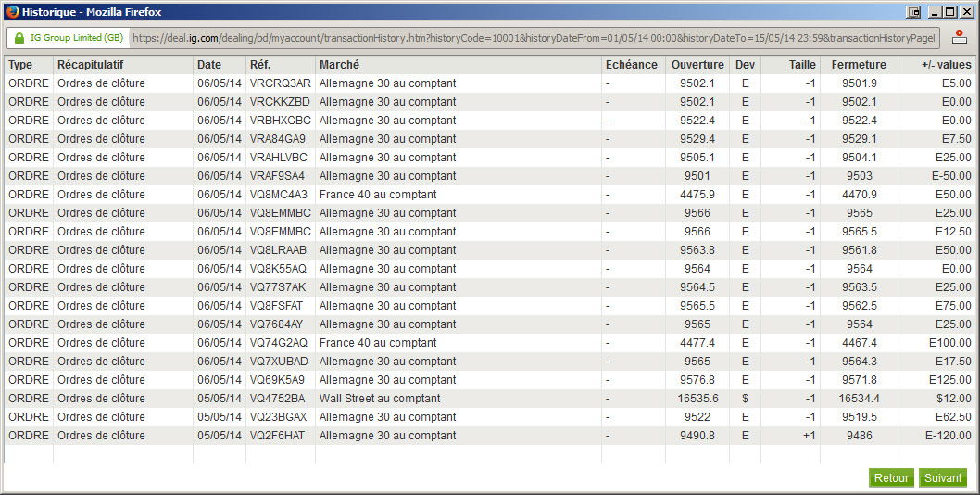
Task: Click the Wall Street au comptant market cell
Action: pyautogui.click(x=380, y=398)
